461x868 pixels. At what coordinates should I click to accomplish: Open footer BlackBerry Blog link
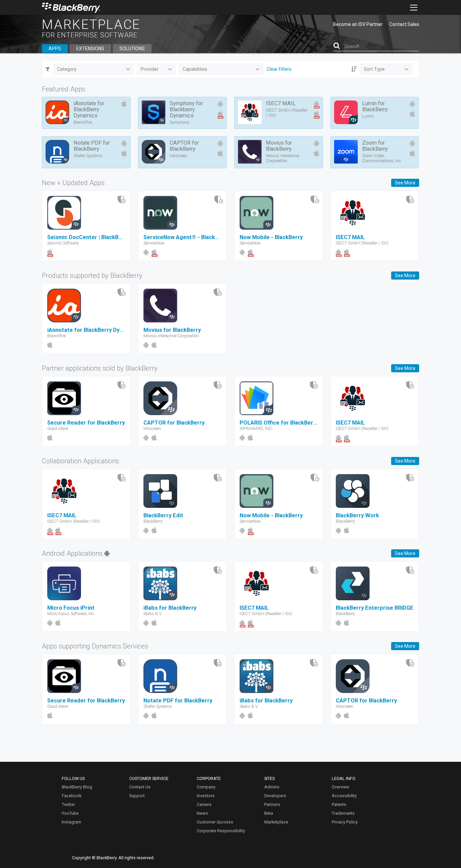77,787
